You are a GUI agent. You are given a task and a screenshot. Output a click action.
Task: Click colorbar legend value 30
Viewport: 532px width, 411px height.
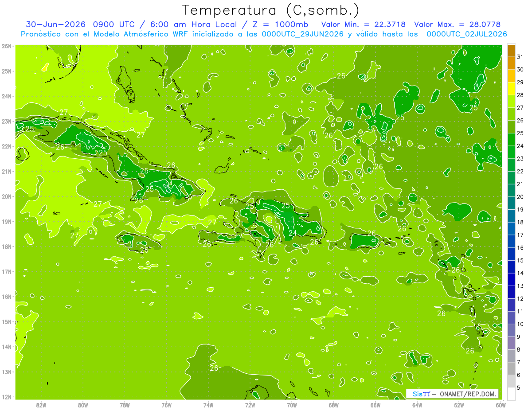(520, 70)
